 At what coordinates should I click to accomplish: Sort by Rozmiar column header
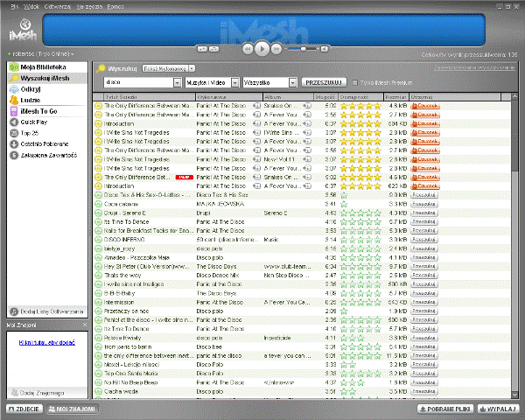tap(396, 97)
